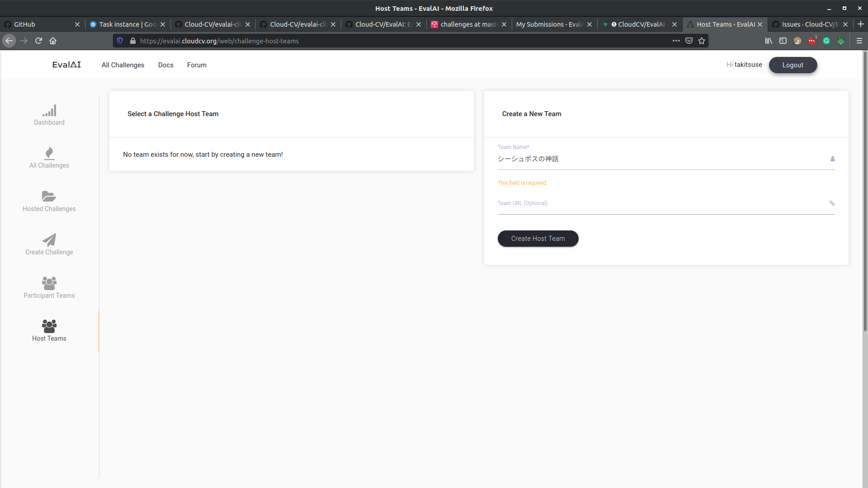The height and width of the screenshot is (488, 868).
Task: Click the Logout button
Action: tap(793, 65)
